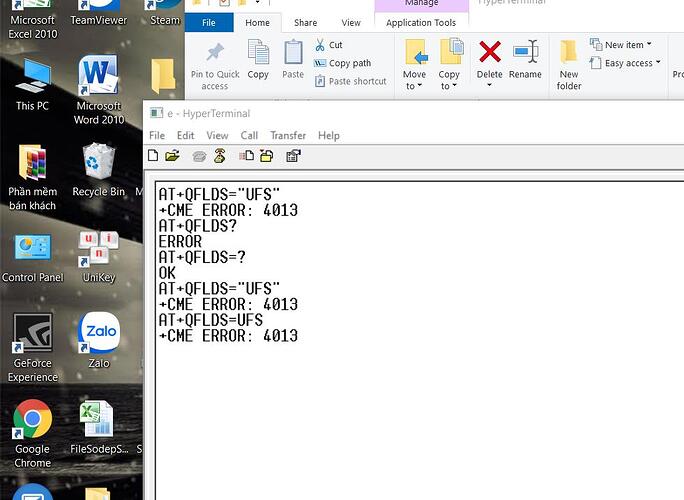Viewport: 684px width, 500px height.
Task: Click the New connection icon in HyperTerminal
Action: coord(153,155)
